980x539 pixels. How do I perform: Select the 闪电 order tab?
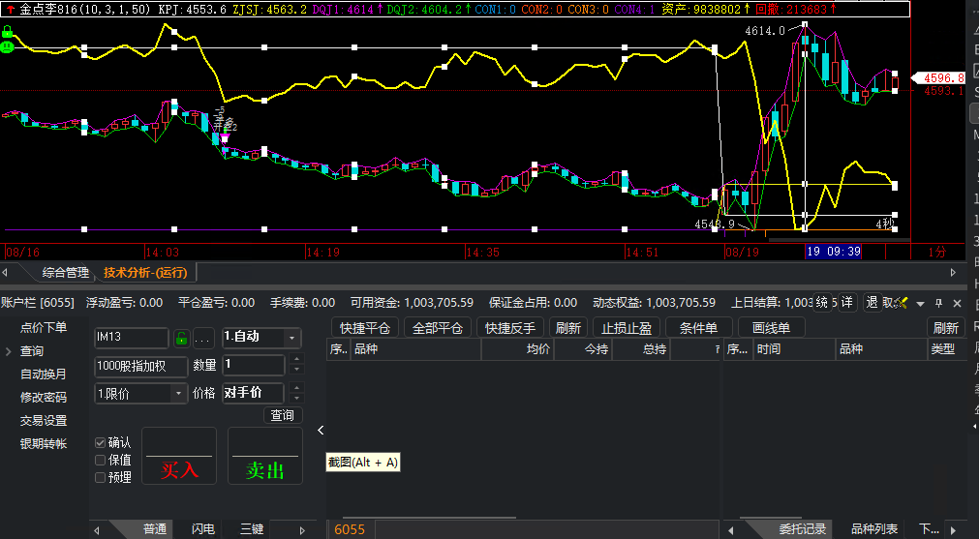pyautogui.click(x=203, y=529)
